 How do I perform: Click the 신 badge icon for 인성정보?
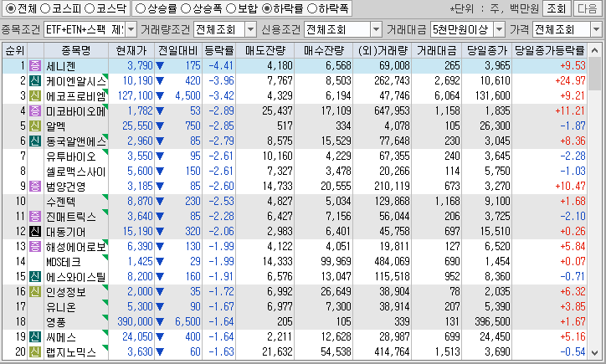(x=35, y=292)
